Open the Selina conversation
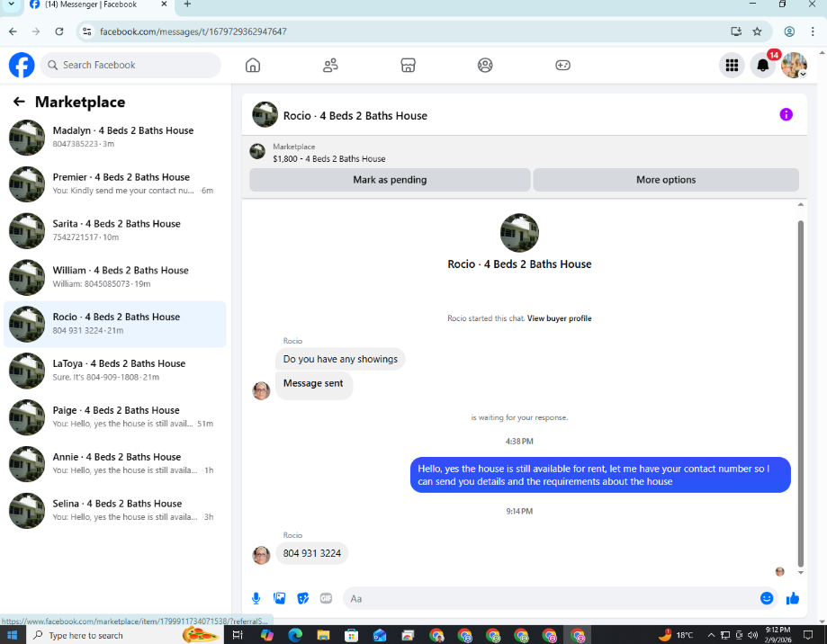The width and height of the screenshot is (827, 644). (115, 511)
